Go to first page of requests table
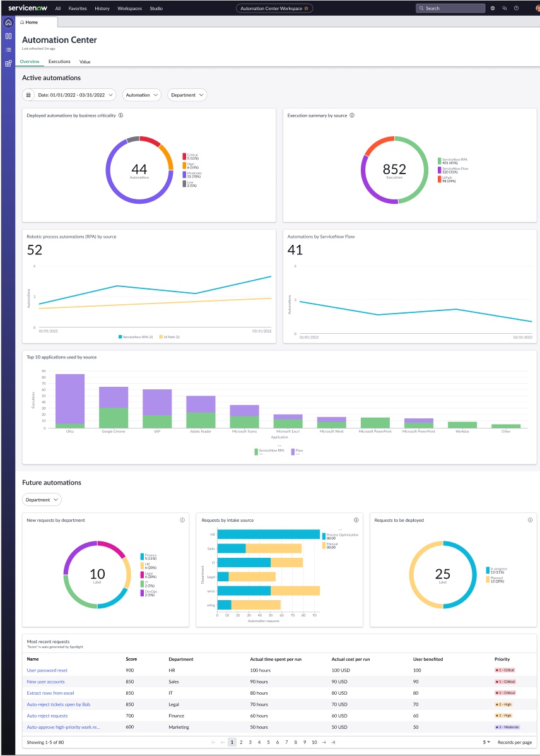This screenshot has height=756, width=540. (214, 743)
